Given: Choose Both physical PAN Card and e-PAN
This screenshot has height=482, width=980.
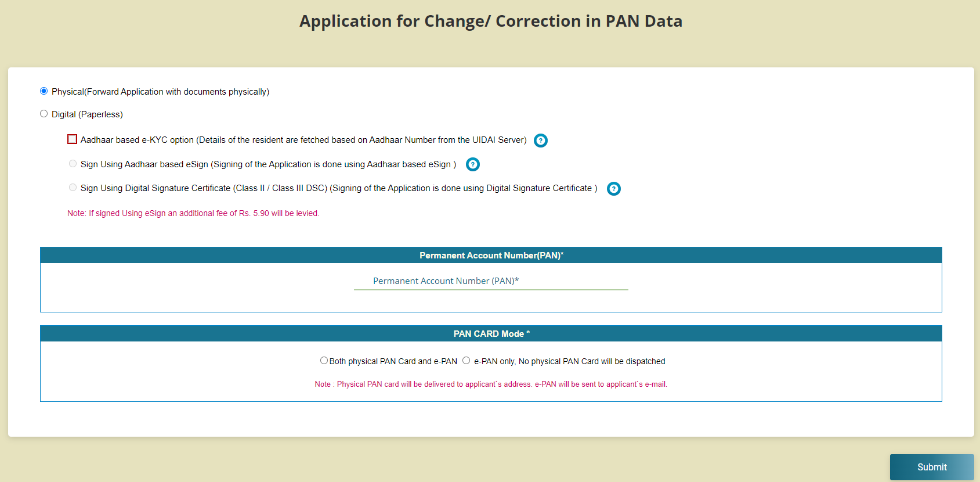Looking at the screenshot, I should click(x=324, y=361).
